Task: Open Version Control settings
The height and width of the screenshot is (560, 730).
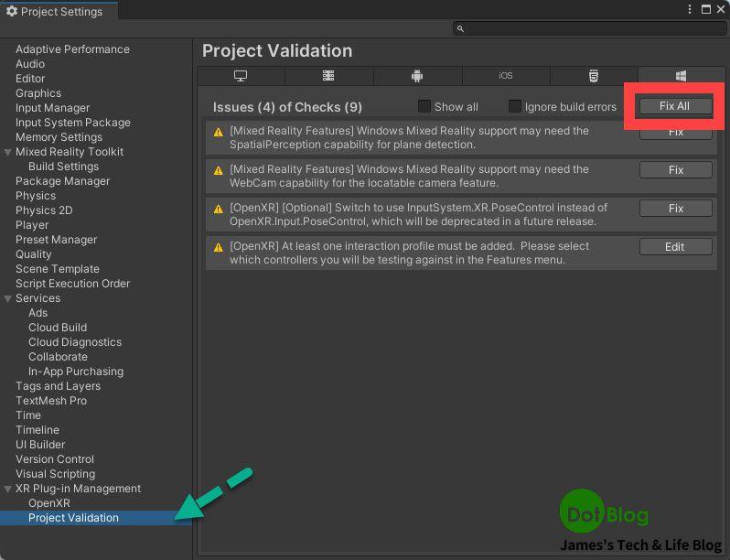Action: tap(55, 459)
